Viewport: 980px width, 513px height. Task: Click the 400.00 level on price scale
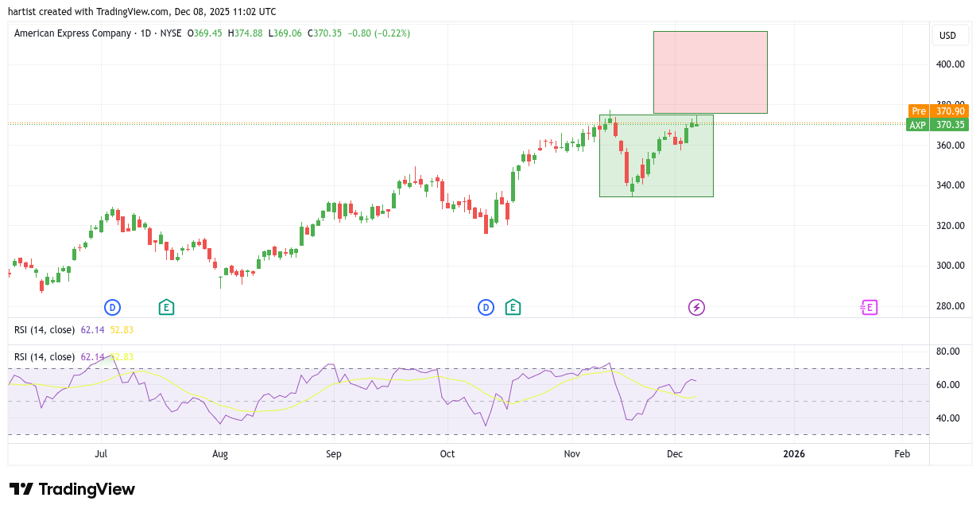(x=950, y=64)
